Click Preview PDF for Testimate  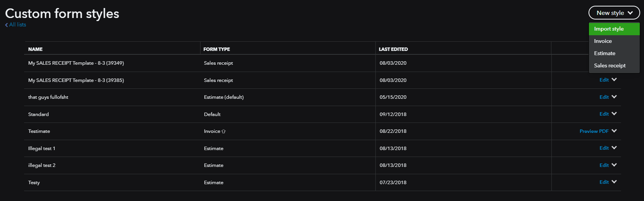coord(594,131)
